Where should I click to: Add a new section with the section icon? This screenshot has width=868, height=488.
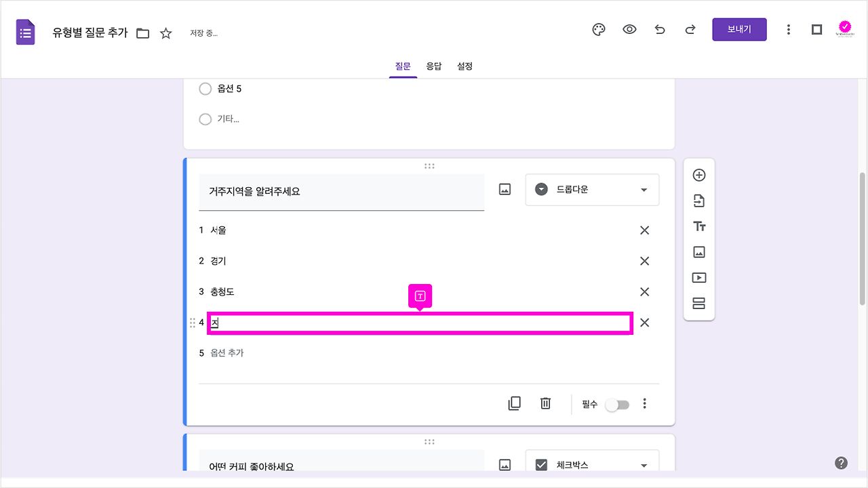coord(698,303)
